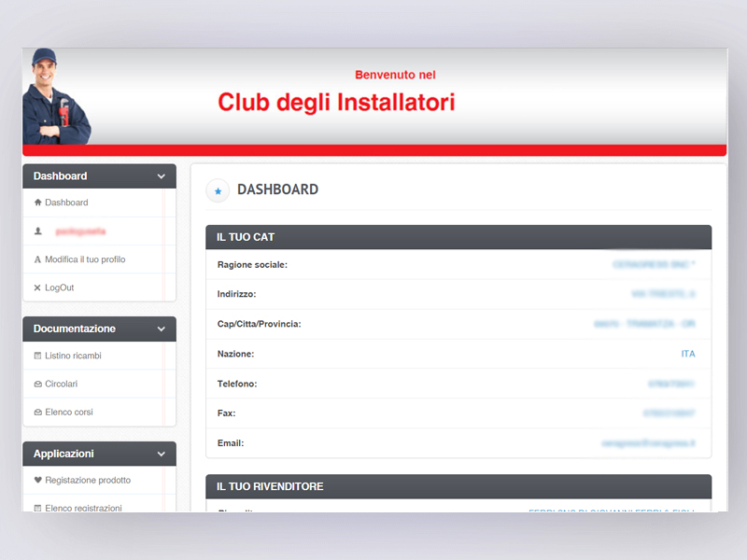
Task: Collapse the Dashboard sidebar section chevron
Action: coord(162,176)
